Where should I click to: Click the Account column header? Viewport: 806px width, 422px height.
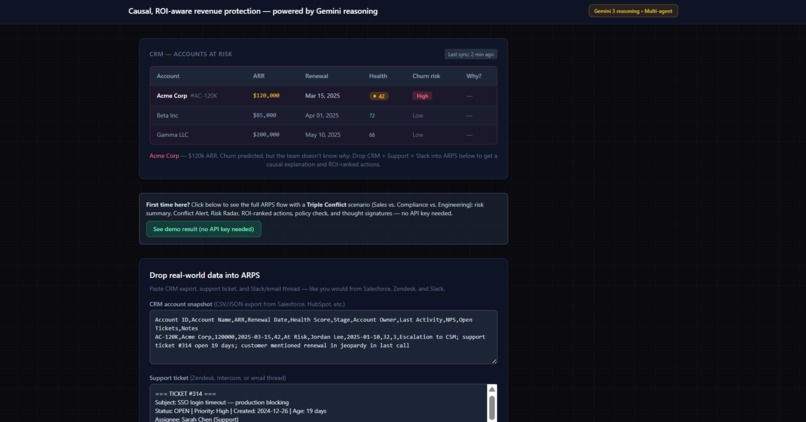click(168, 76)
